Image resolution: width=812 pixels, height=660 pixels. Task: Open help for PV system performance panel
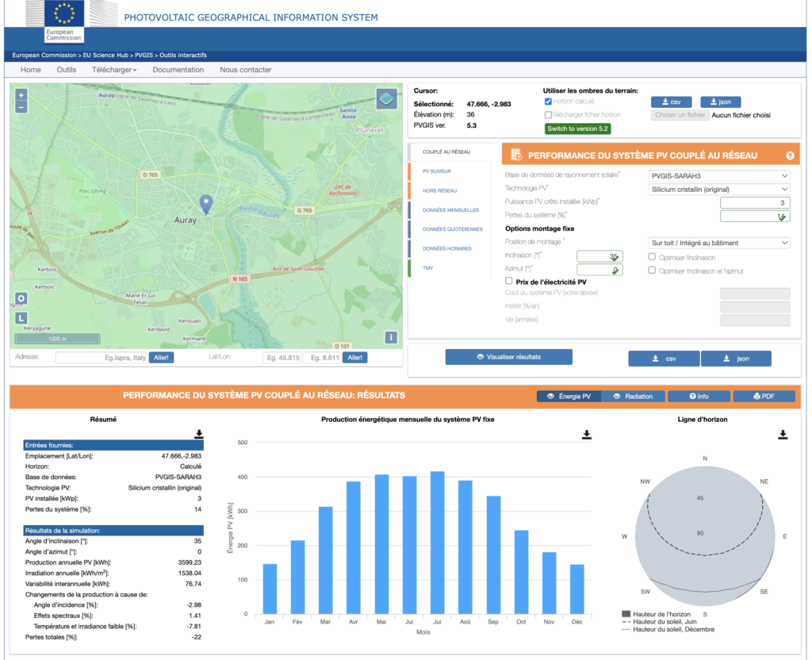click(790, 156)
